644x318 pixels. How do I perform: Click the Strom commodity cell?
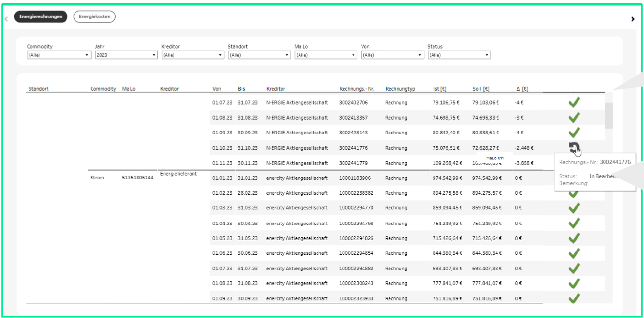[x=97, y=178]
